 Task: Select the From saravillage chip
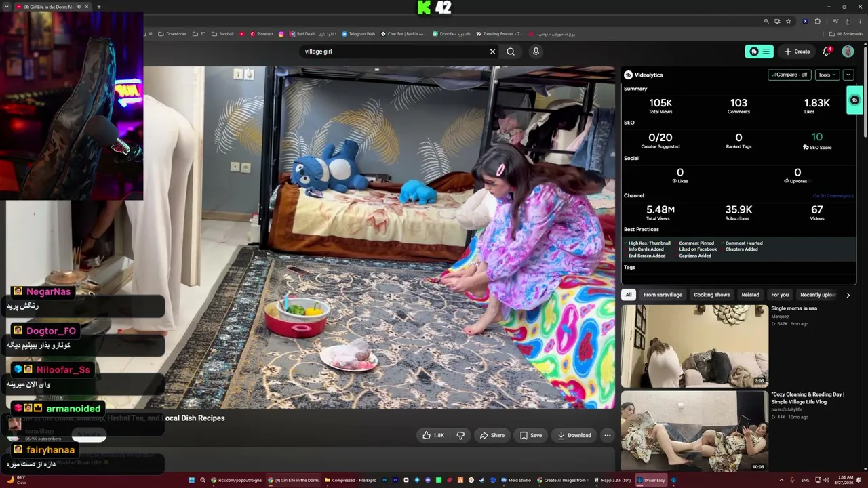click(x=663, y=295)
